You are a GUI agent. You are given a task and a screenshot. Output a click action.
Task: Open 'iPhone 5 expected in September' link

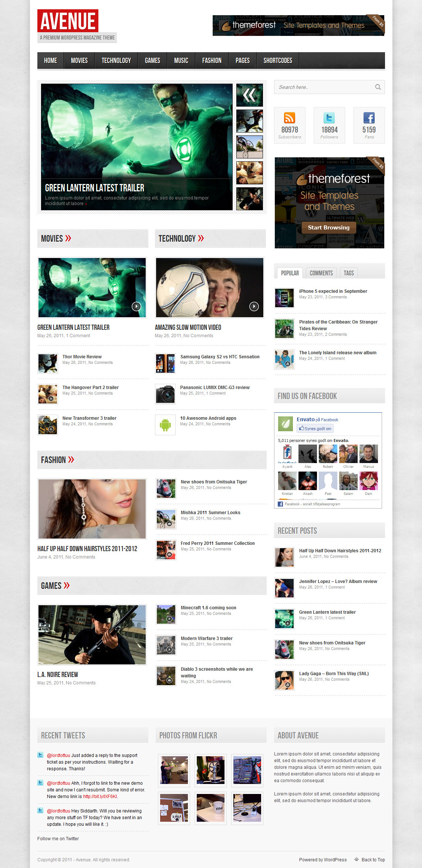pos(333,291)
